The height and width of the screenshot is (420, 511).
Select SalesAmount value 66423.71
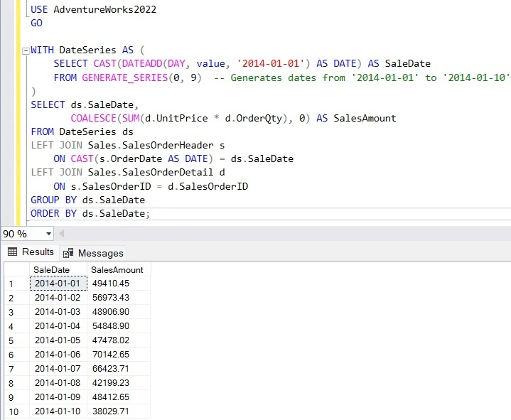point(119,369)
